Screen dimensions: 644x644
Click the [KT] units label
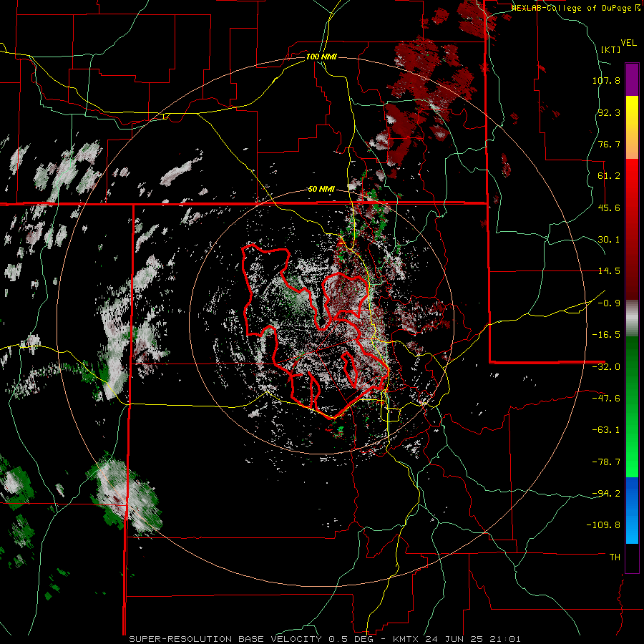(611, 49)
